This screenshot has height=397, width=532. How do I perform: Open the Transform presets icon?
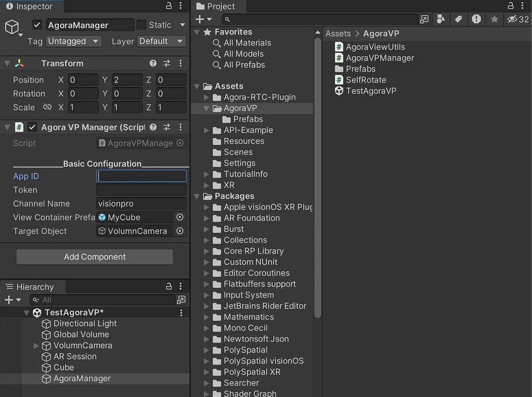[167, 63]
